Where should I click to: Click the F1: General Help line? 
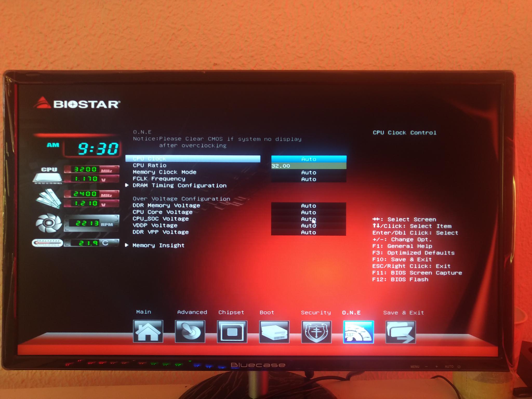point(402,246)
